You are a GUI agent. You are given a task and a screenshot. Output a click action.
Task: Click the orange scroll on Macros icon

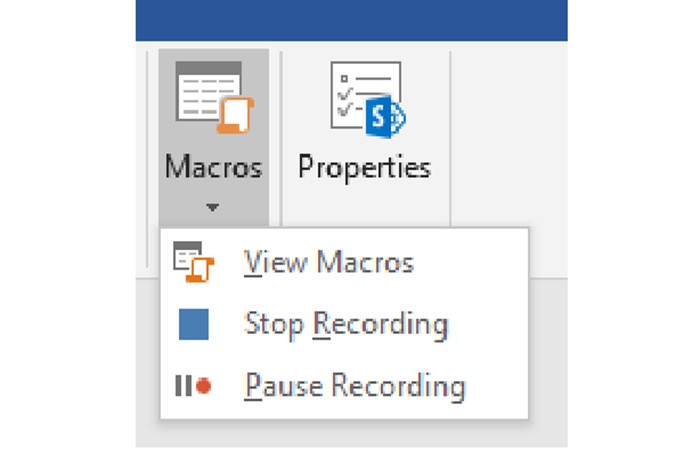(231, 115)
